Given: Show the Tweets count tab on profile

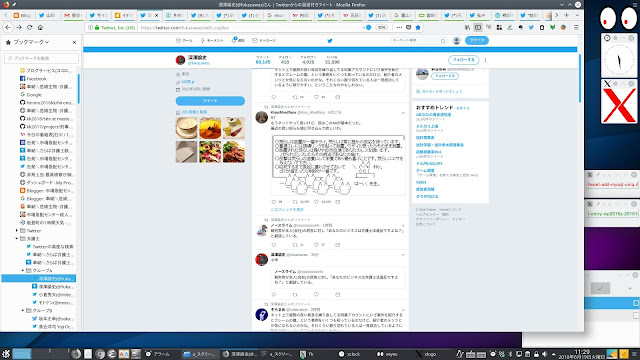Looking at the screenshot, I should click(263, 60).
